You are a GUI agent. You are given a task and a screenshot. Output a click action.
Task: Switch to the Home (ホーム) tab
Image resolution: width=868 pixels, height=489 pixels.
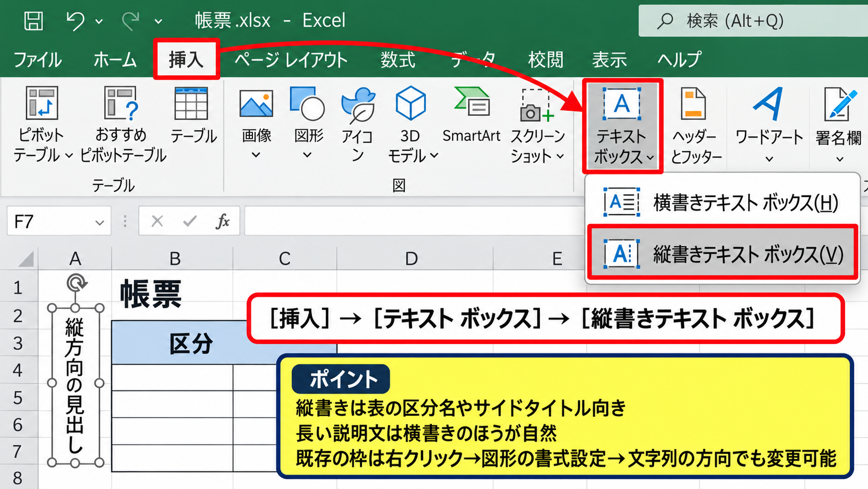tap(115, 60)
